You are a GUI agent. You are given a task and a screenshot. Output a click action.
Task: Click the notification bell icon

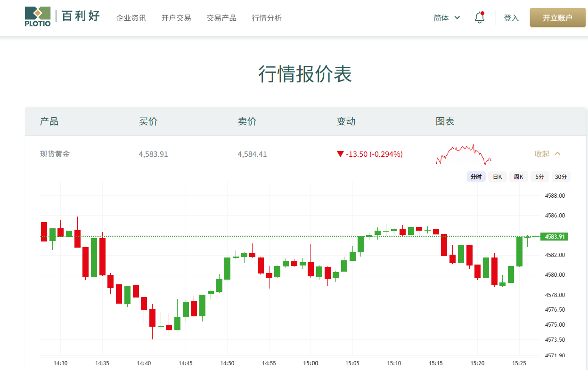(479, 16)
